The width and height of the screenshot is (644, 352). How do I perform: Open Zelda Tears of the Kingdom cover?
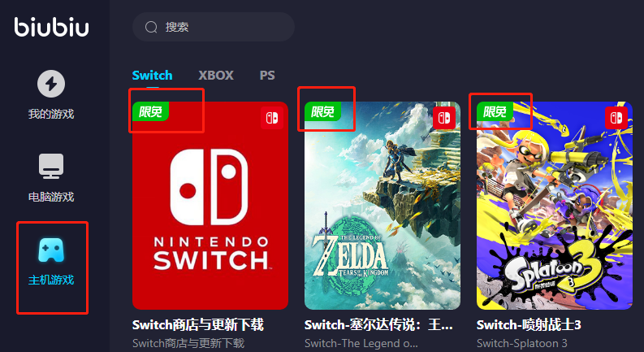(x=383, y=206)
